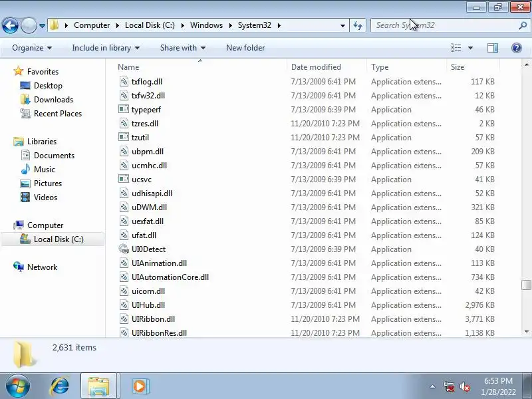
Task: Select Network in the navigation pane
Action: 42,267
